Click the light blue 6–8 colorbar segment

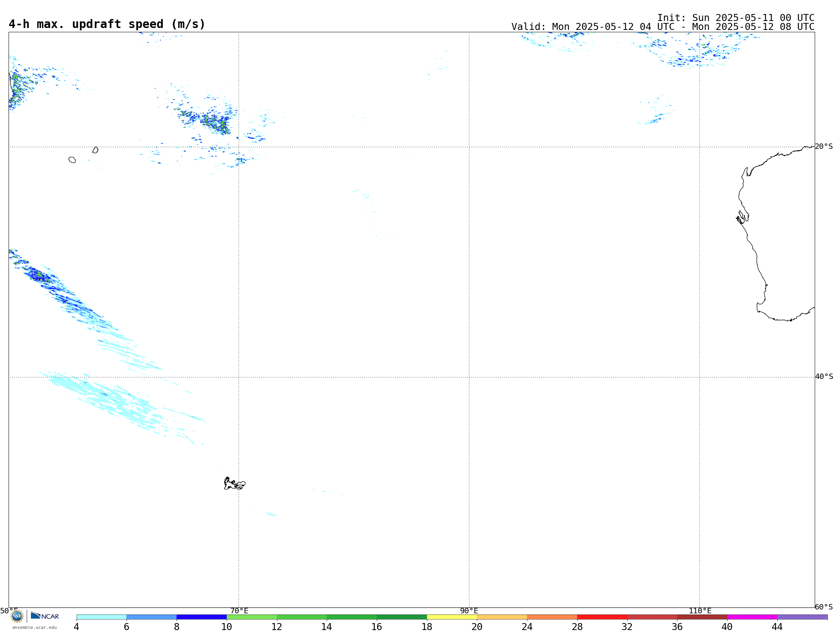(x=151, y=617)
